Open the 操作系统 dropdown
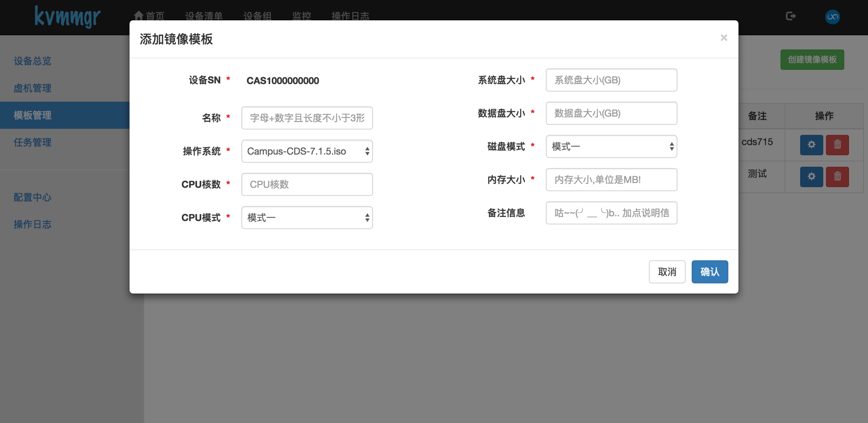The width and height of the screenshot is (868, 423). coord(307,151)
